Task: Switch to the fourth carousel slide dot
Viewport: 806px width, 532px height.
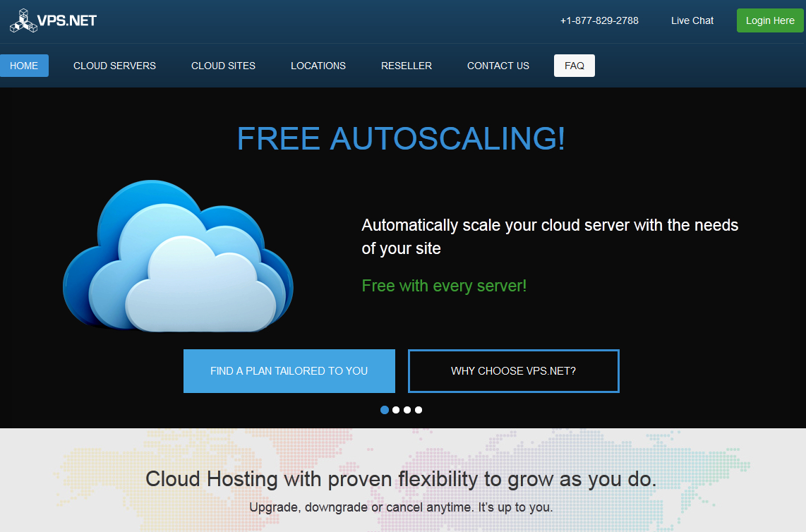Action: coord(419,410)
